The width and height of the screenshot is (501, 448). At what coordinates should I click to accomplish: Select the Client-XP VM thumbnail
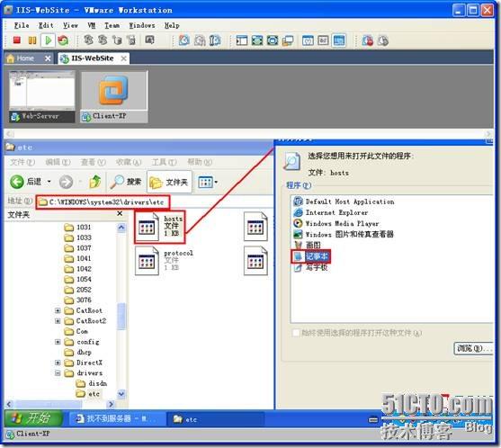[114, 97]
